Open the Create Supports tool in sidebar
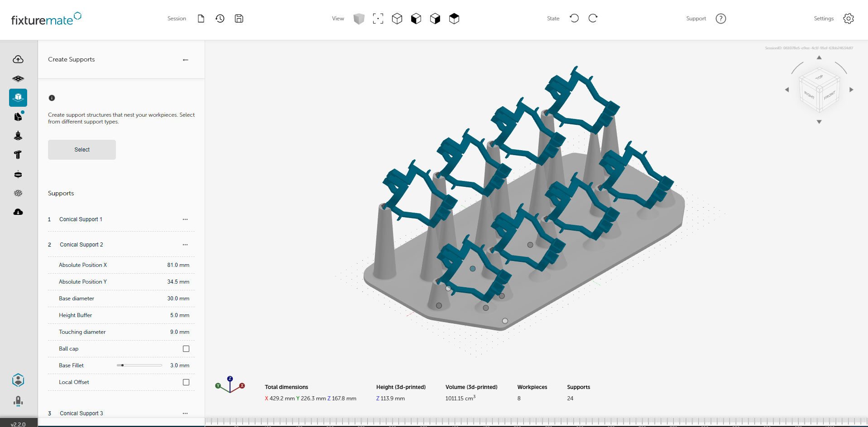 [x=18, y=97]
